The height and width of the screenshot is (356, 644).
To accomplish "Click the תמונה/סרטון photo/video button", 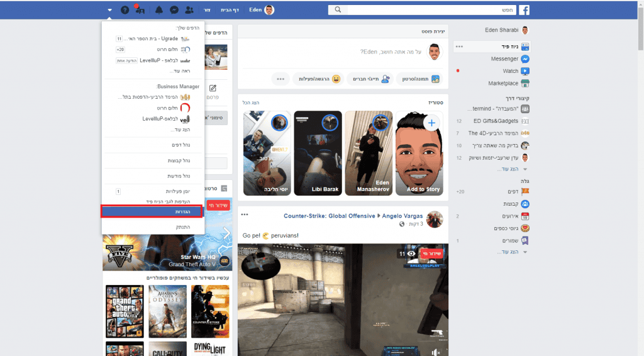I will click(419, 79).
